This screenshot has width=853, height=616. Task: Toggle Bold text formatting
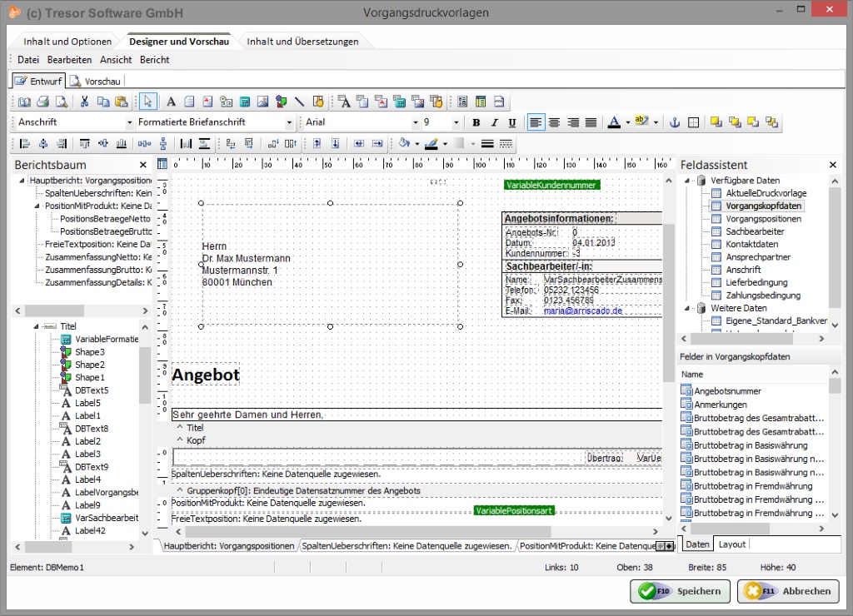(x=476, y=122)
